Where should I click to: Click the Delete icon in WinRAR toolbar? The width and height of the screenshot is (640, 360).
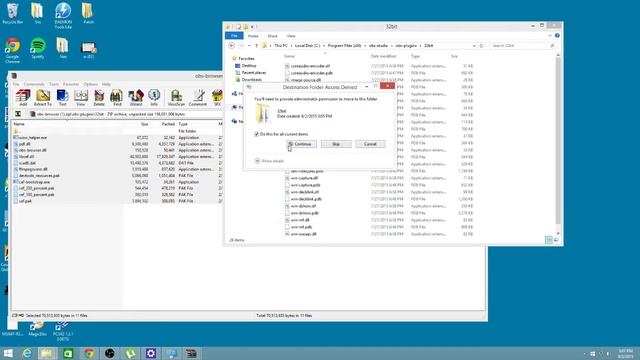coord(99,98)
